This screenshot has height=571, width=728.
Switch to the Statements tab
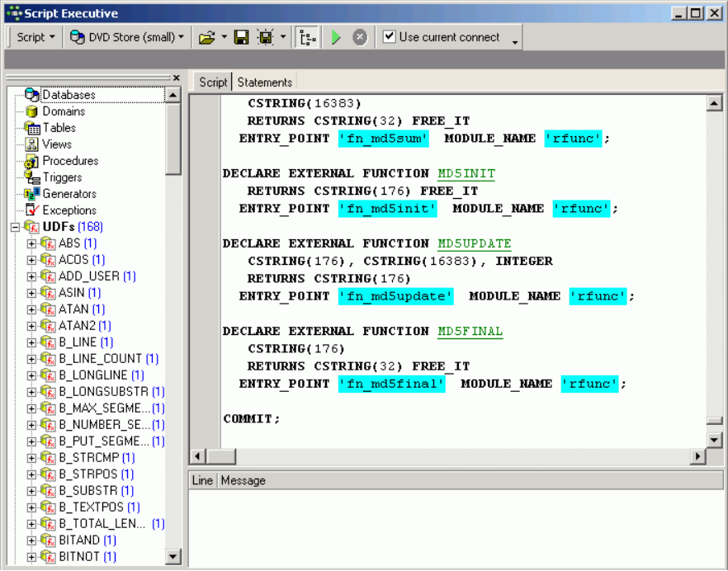coord(265,82)
